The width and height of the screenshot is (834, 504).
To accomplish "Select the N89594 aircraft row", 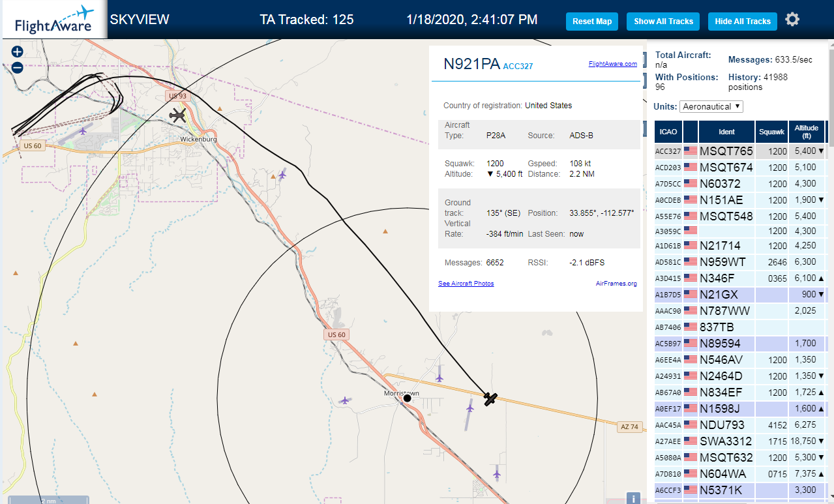I will click(741, 343).
